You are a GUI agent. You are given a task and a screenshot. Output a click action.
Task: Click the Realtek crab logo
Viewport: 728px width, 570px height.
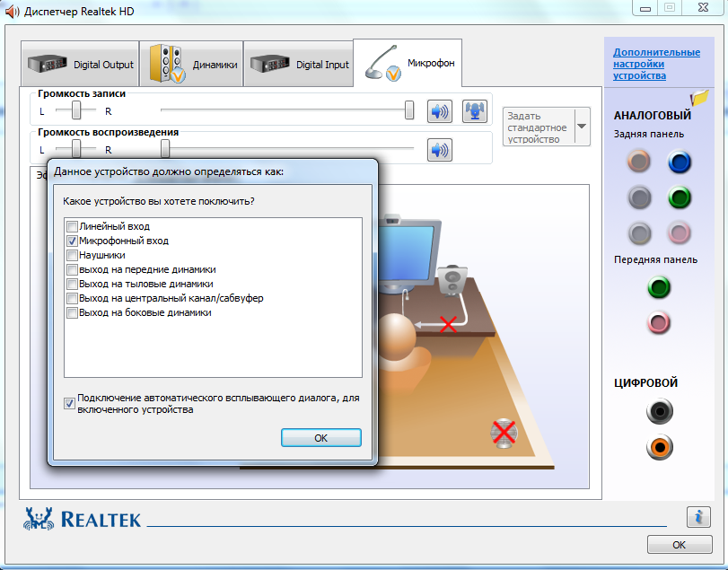tap(39, 519)
